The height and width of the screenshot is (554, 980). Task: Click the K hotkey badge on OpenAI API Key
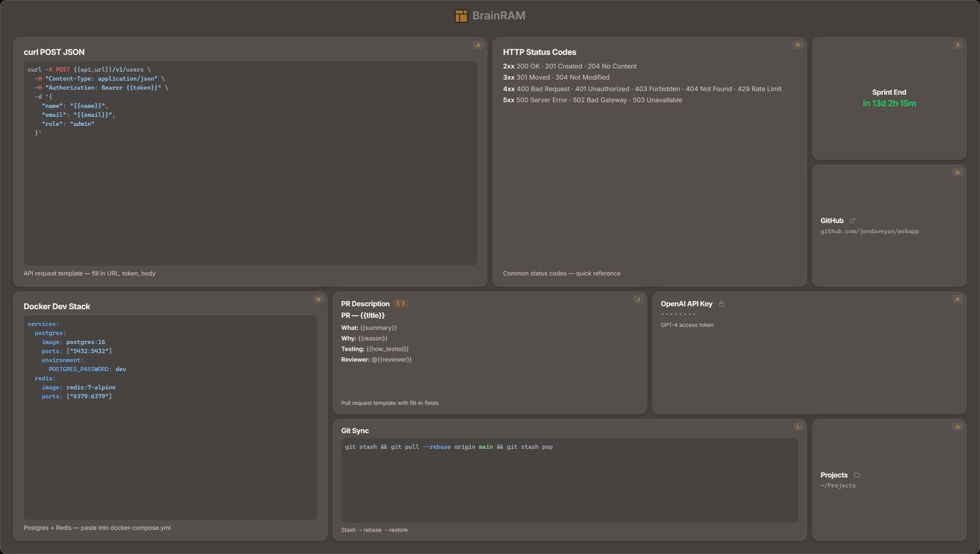958,299
